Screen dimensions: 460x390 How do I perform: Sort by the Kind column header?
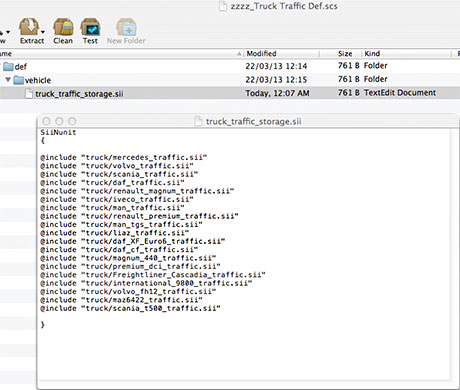pyautogui.click(x=372, y=54)
